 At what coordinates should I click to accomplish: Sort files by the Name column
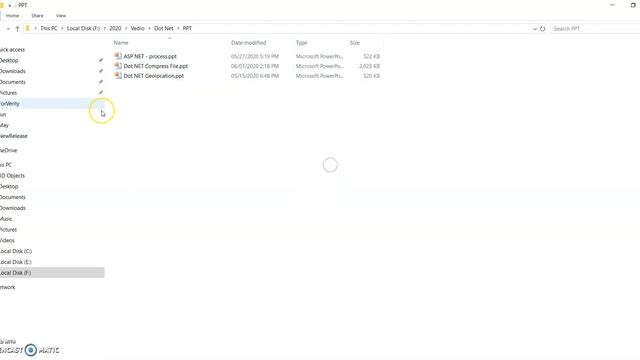pyautogui.click(x=121, y=42)
